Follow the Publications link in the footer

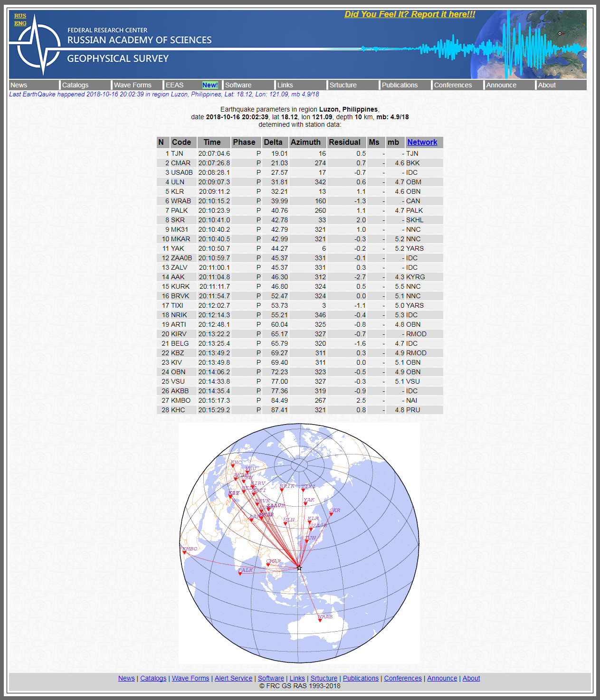pos(361,678)
